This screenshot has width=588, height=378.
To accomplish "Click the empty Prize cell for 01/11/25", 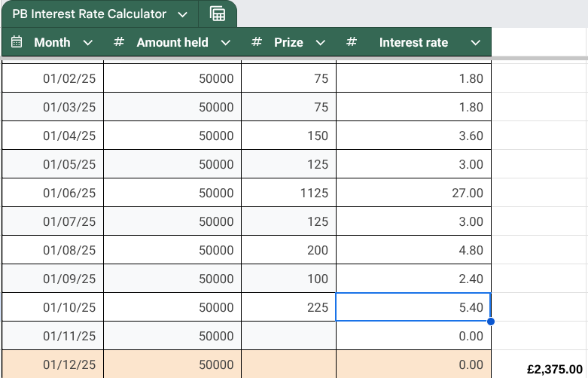I will tap(288, 336).
